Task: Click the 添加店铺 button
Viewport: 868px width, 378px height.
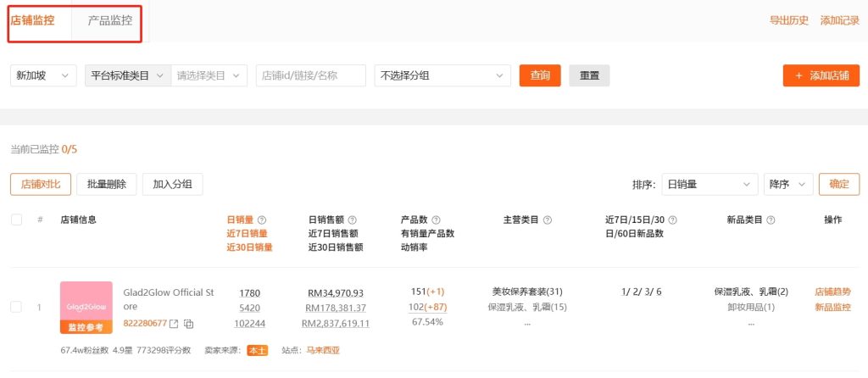Action: click(821, 75)
